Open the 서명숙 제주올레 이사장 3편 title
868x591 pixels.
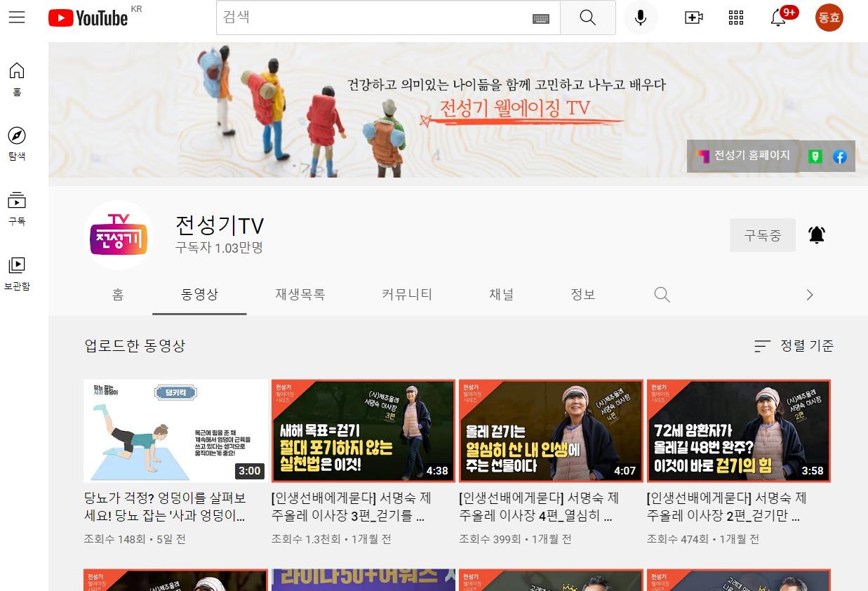tap(353, 507)
